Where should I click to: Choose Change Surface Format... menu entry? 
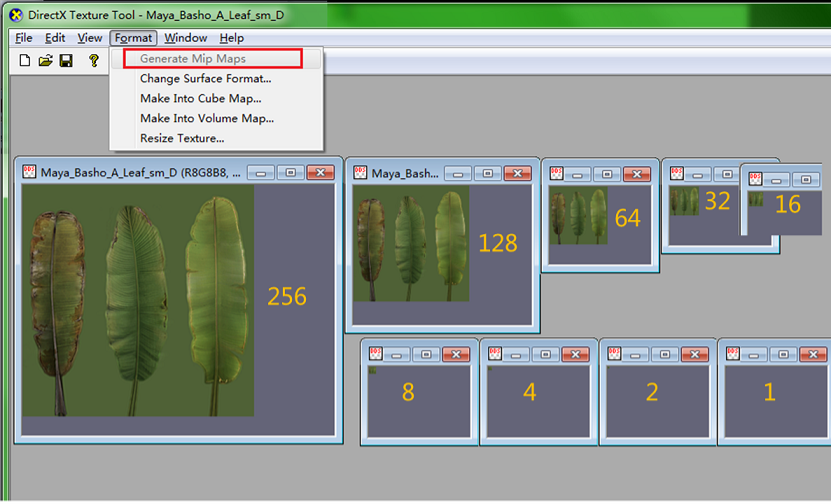click(x=205, y=78)
